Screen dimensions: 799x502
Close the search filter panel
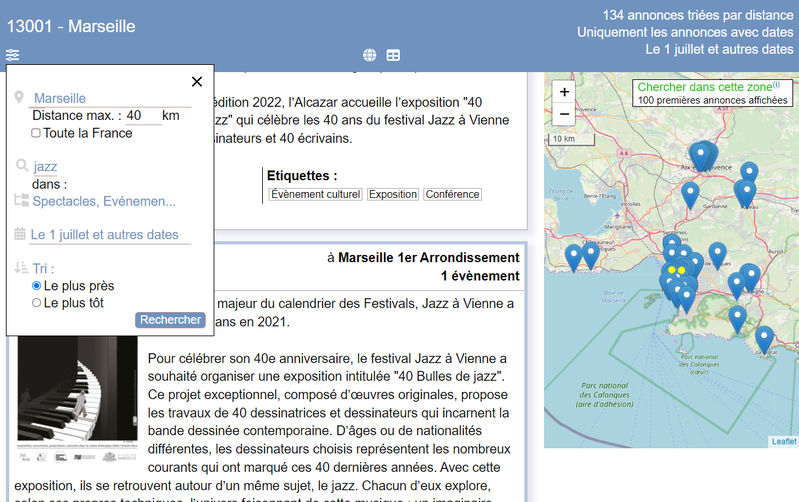pyautogui.click(x=197, y=82)
